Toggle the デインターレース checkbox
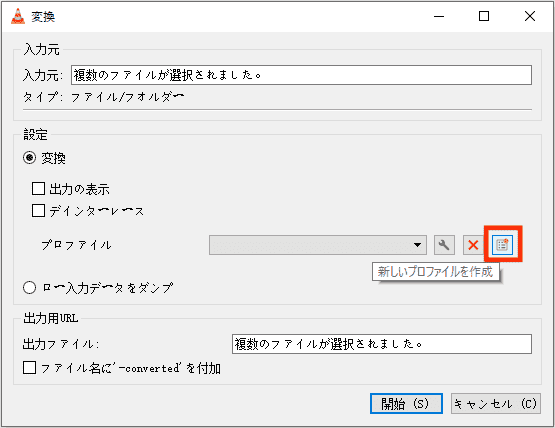 38,210
